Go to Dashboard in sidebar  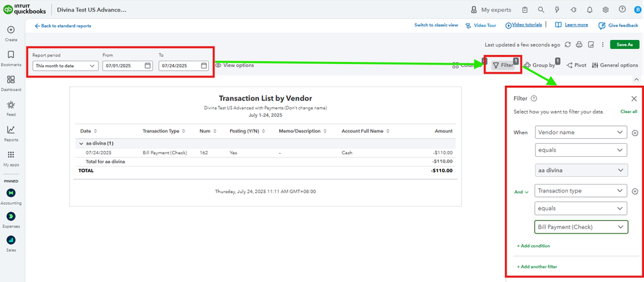pyautogui.click(x=11, y=83)
